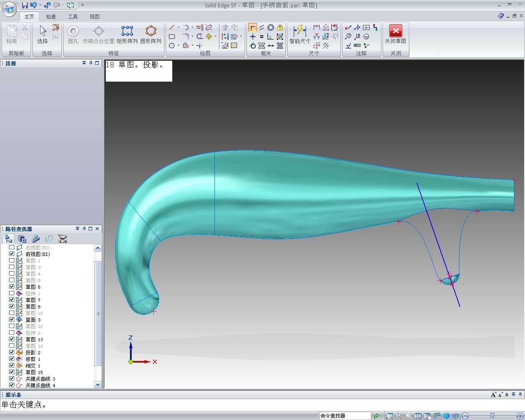525x420 pixels.
Task: Select the Rectangular Pattern (矩形阵列) tool
Action: 127,34
